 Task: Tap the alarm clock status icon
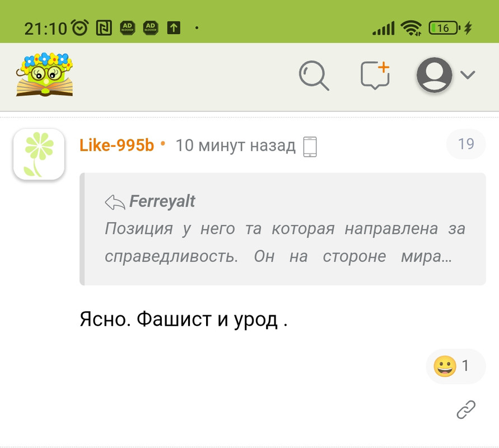click(x=80, y=27)
